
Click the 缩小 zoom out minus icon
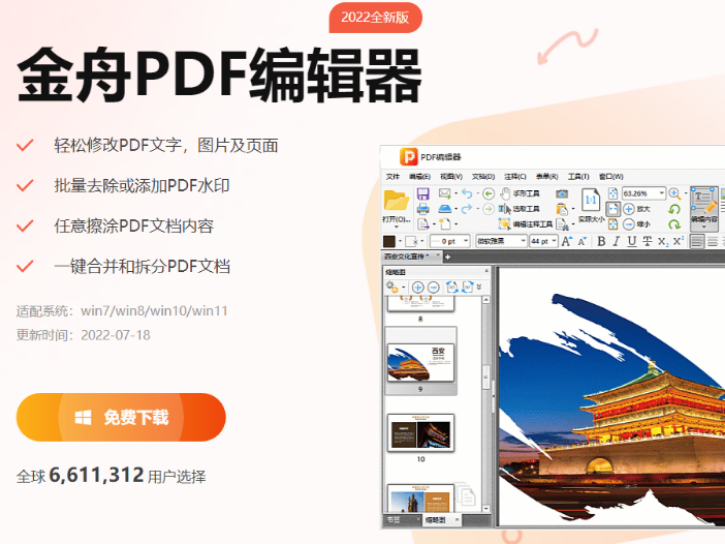click(628, 224)
